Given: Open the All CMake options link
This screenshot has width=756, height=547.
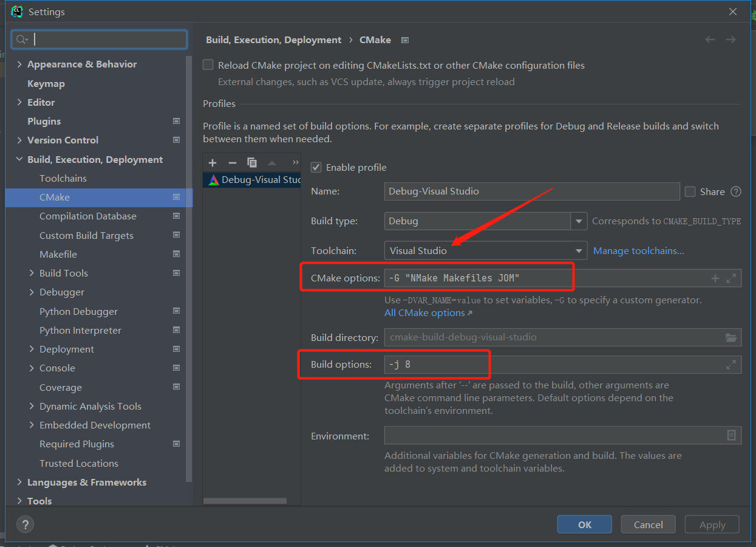Looking at the screenshot, I should 428,312.
